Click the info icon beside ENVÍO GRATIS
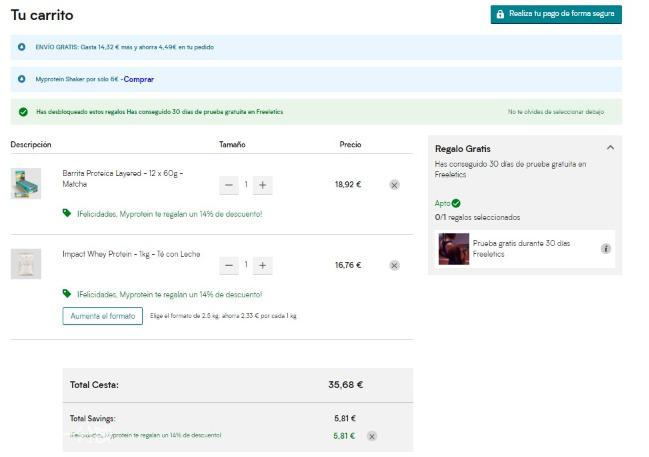Screen dimensions: 649x457 (22, 47)
